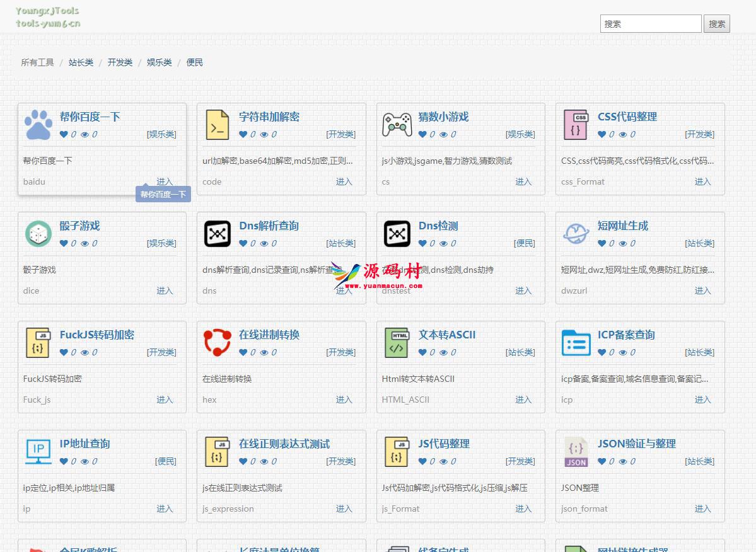The height and width of the screenshot is (552, 756).
Task: Open the game controller icon for 猜数小游戏
Action: (x=397, y=125)
